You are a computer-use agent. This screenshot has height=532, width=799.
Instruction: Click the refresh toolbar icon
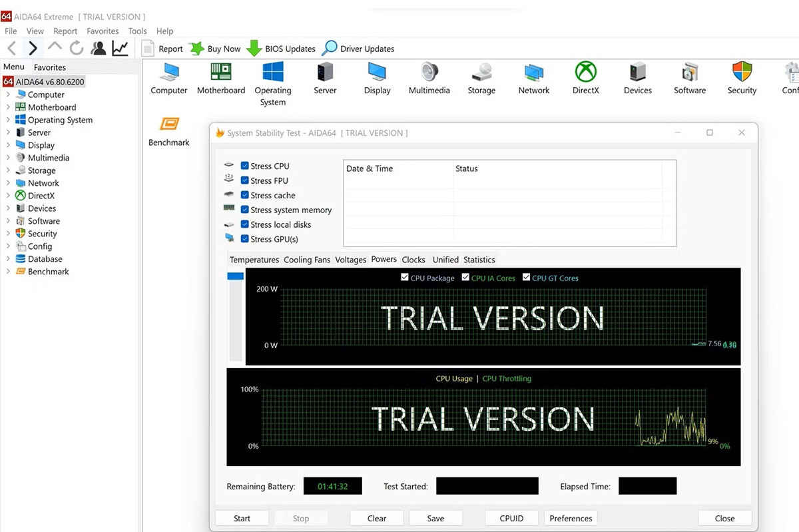(77, 48)
